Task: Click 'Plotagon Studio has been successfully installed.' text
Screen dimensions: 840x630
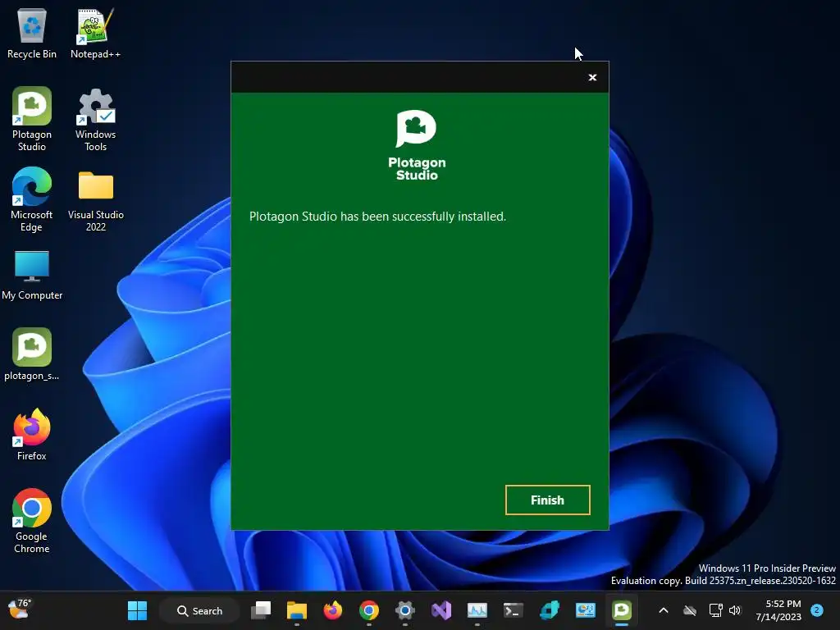Action: point(377,217)
